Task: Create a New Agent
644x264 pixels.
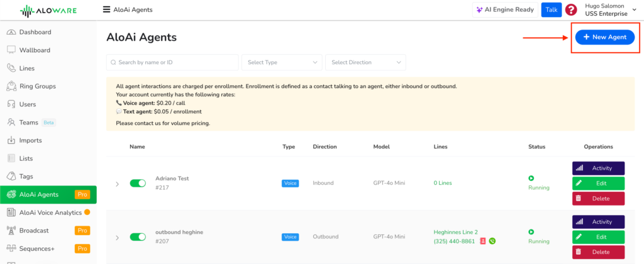Action: [605, 37]
